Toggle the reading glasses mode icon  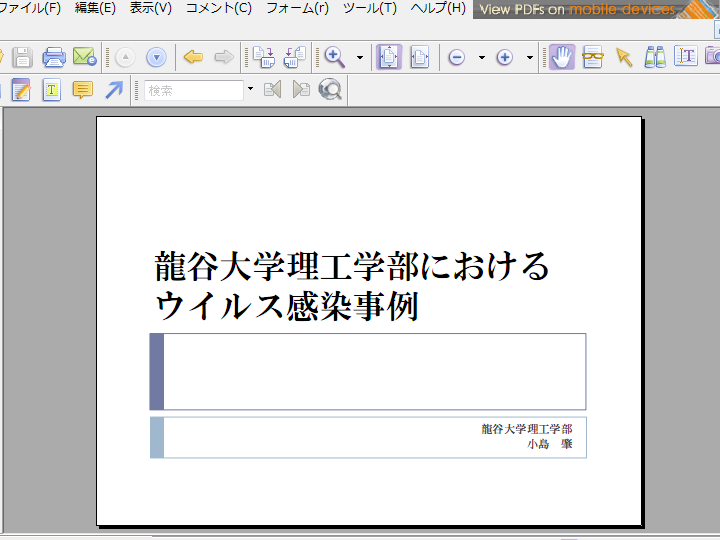tap(593, 57)
